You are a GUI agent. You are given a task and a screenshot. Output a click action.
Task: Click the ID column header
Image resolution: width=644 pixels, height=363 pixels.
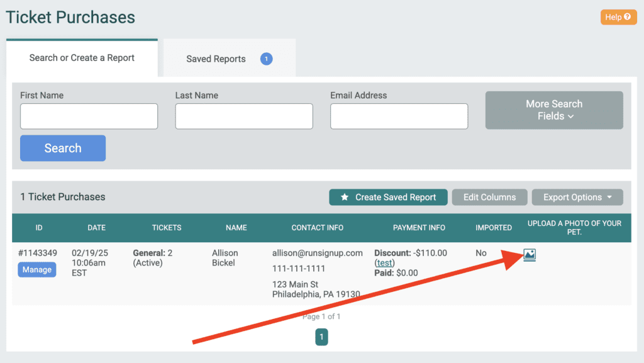(39, 228)
